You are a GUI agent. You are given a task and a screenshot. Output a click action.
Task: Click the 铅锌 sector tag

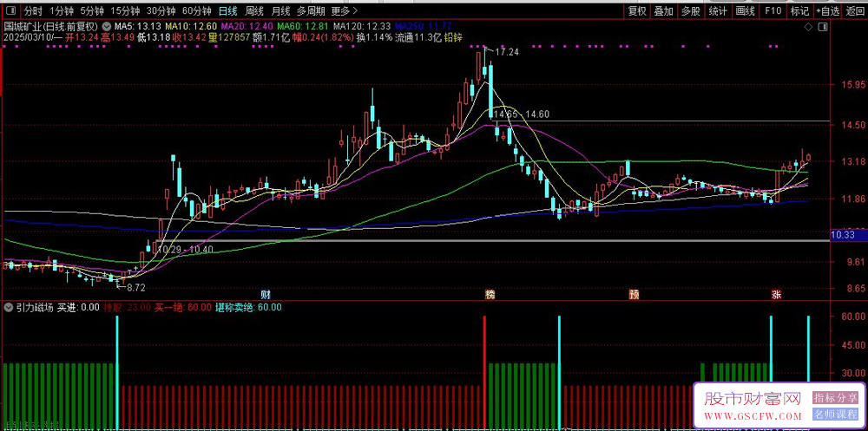453,37
